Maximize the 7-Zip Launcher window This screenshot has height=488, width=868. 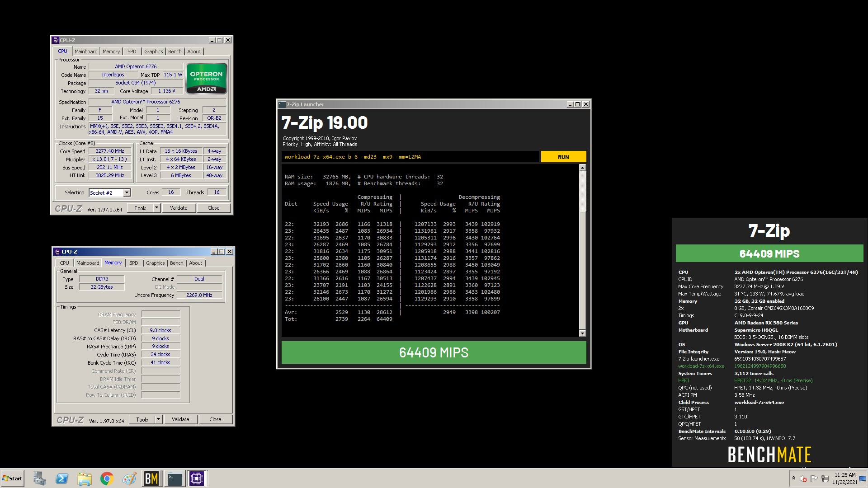577,104
